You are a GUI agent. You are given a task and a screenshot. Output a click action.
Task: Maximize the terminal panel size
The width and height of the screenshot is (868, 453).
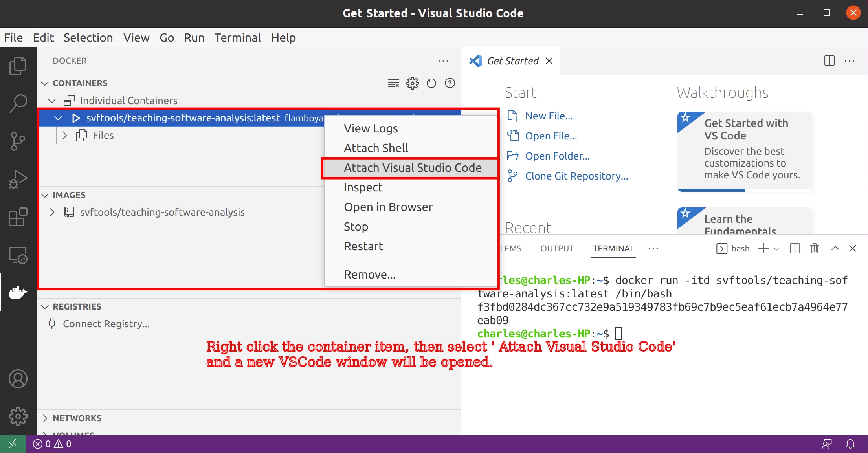pos(835,248)
